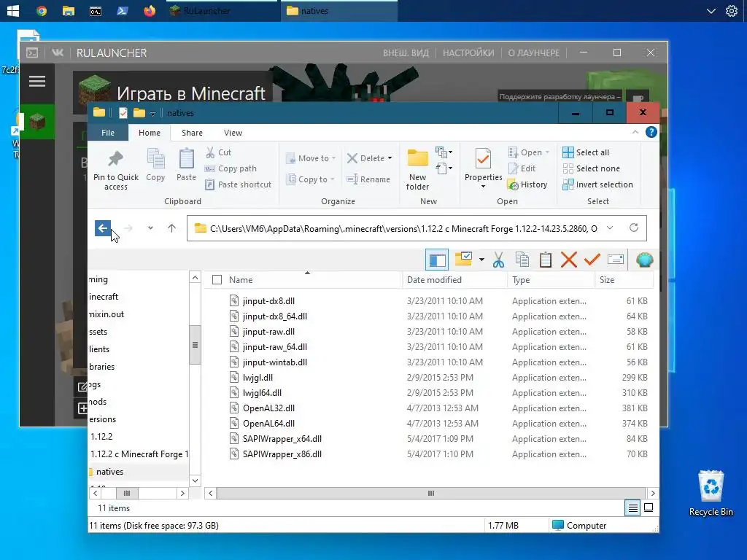Switch to large icons view in status bar
Image resolution: width=747 pixels, height=560 pixels.
tap(649, 508)
